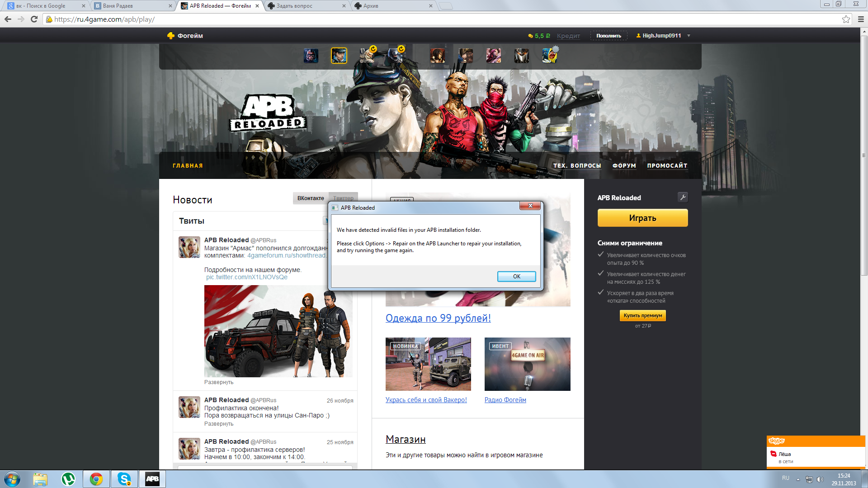Click the Skype notification from Лёша
The width and height of the screenshot is (868, 488).
point(816,457)
